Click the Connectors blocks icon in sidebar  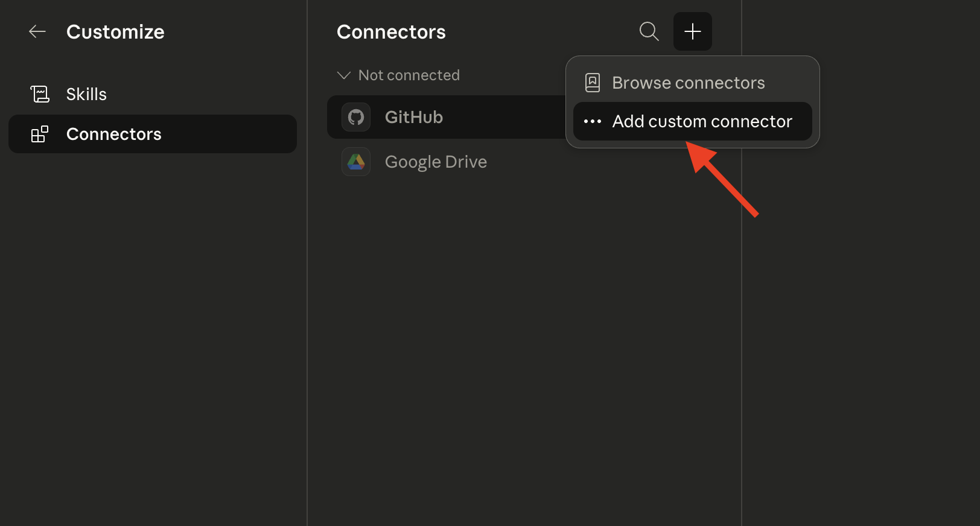40,134
